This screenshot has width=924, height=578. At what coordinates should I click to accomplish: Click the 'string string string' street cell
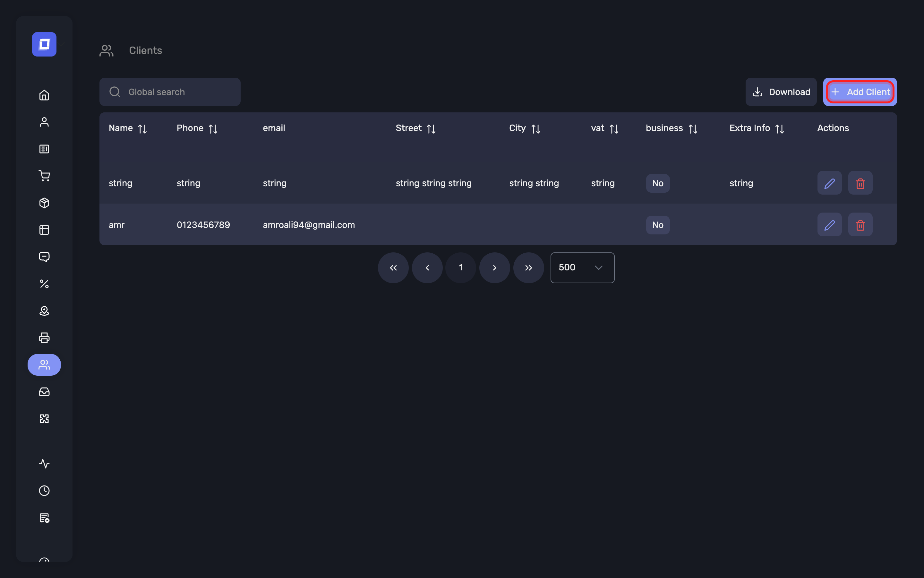pyautogui.click(x=434, y=183)
